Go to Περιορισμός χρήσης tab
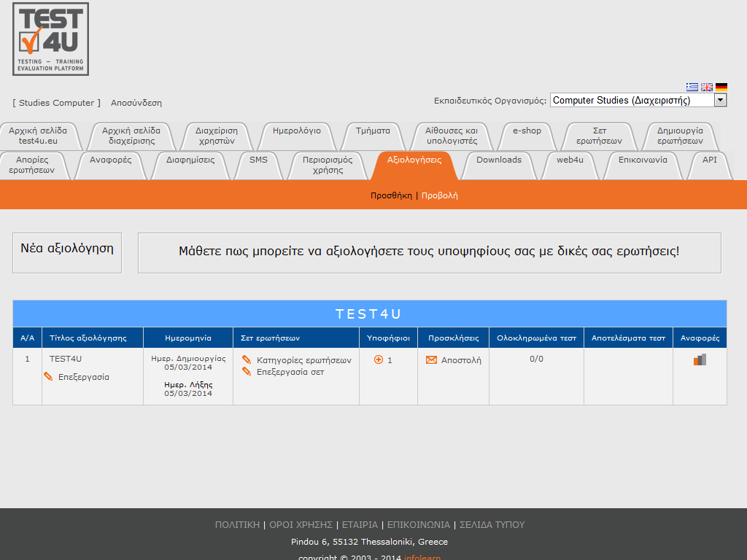Screen dimensions: 747x560 [x=328, y=166]
